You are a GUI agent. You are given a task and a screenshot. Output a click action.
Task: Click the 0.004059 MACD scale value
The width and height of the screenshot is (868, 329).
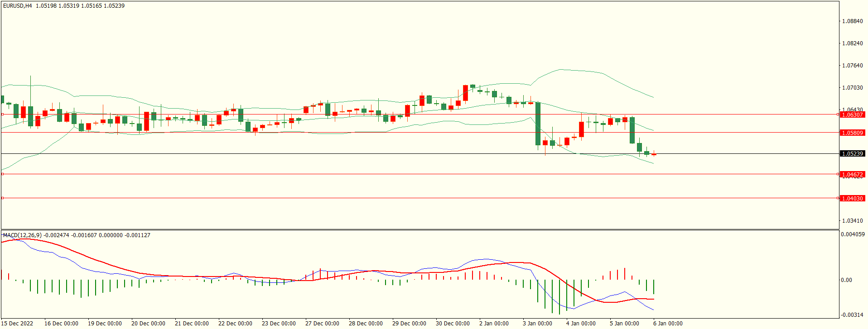[853, 234]
